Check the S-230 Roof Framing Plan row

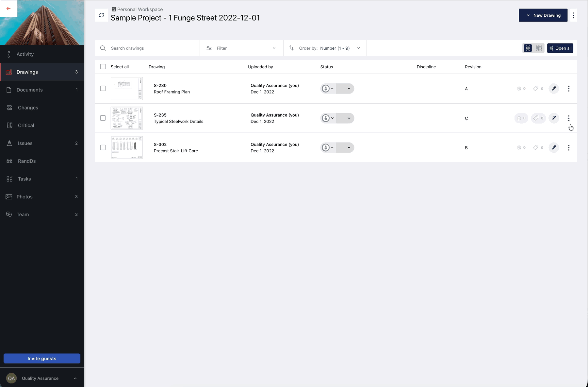[103, 89]
